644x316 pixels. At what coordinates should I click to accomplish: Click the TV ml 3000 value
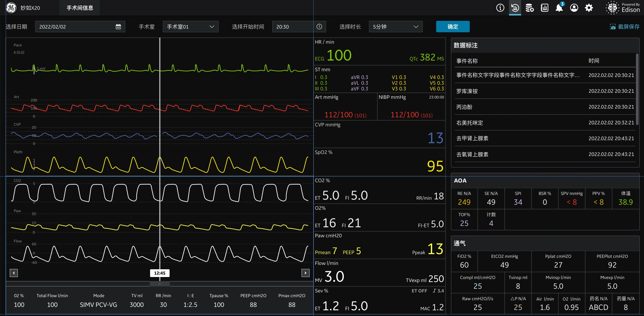tap(137, 305)
